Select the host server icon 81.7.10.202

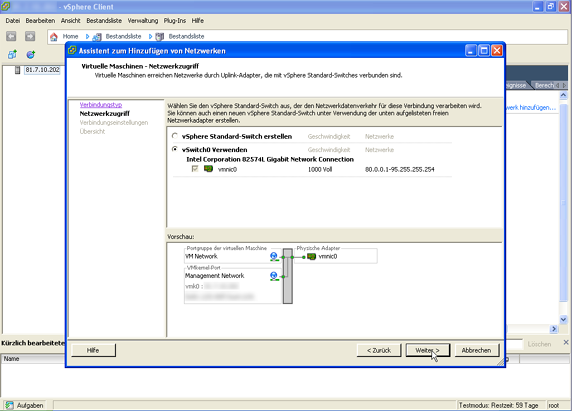17,70
